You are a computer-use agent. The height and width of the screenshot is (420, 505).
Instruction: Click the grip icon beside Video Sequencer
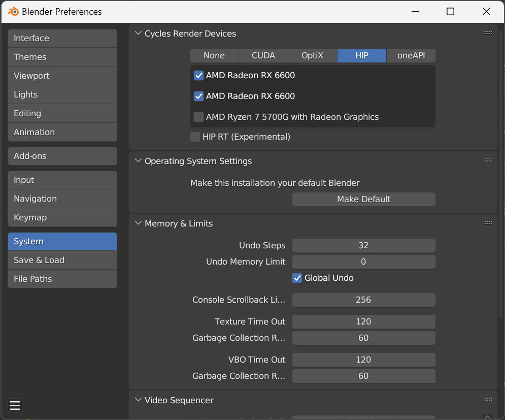(488, 400)
